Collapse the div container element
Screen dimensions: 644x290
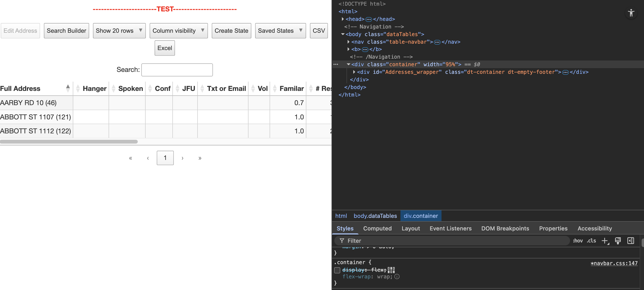[349, 65]
